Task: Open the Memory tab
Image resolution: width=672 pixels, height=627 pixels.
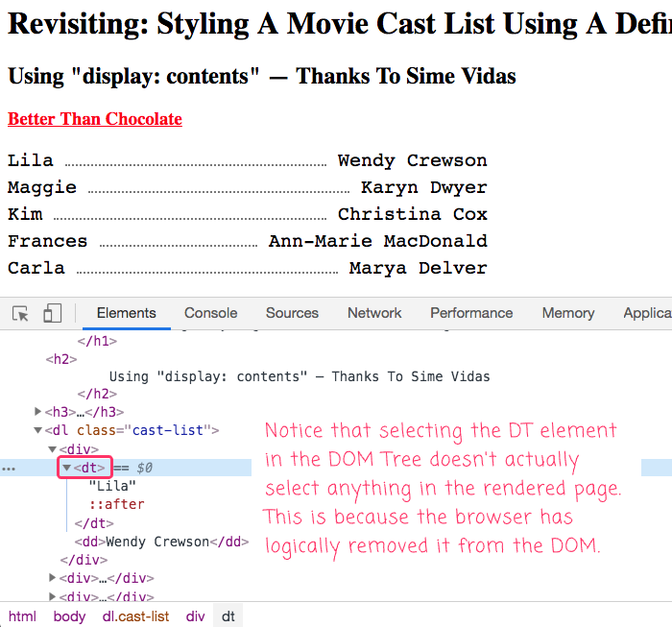Action: click(568, 313)
